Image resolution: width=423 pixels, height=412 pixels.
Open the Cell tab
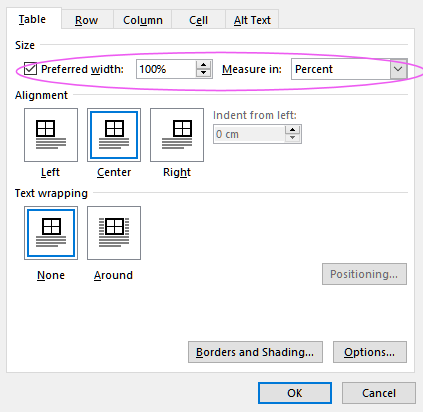click(x=198, y=20)
